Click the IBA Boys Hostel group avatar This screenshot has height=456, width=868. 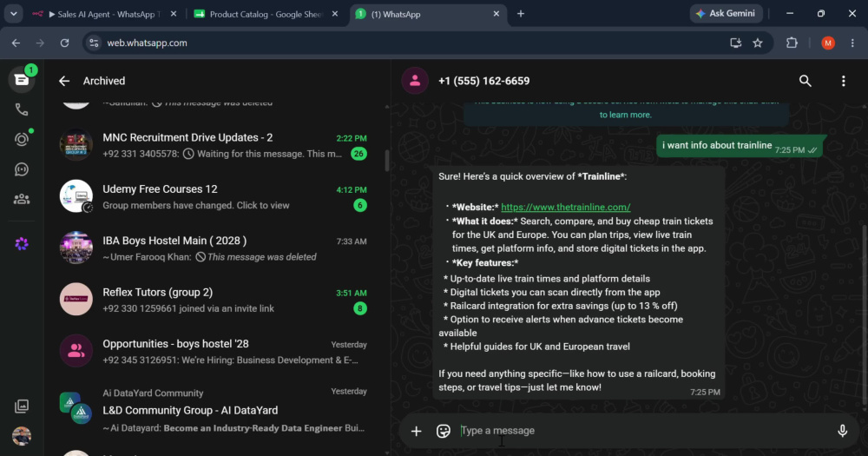tap(76, 248)
